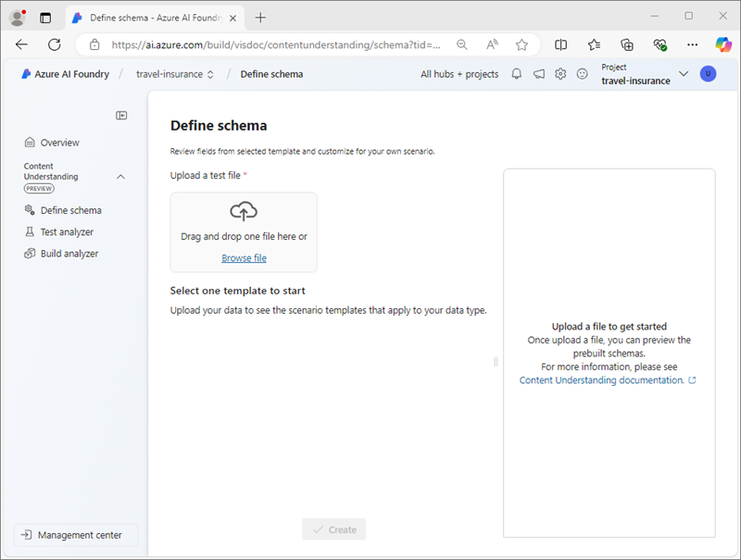The width and height of the screenshot is (741, 560).
Task: Open the Copilot icon
Action: [x=723, y=44]
